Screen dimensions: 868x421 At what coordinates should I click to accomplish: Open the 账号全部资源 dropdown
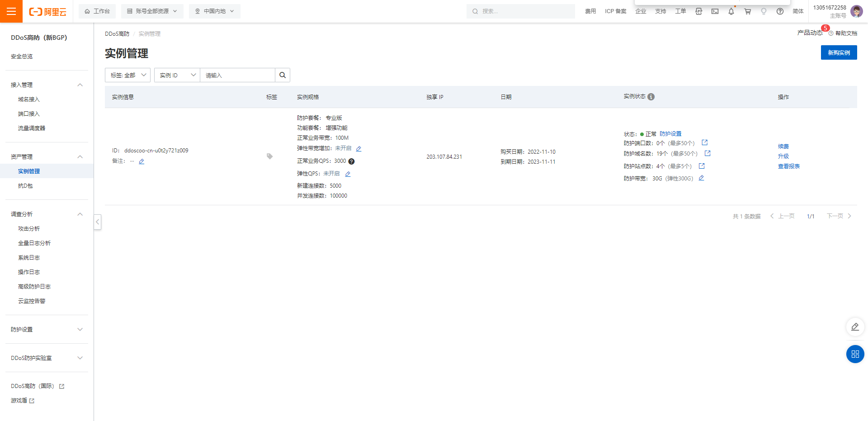(152, 11)
